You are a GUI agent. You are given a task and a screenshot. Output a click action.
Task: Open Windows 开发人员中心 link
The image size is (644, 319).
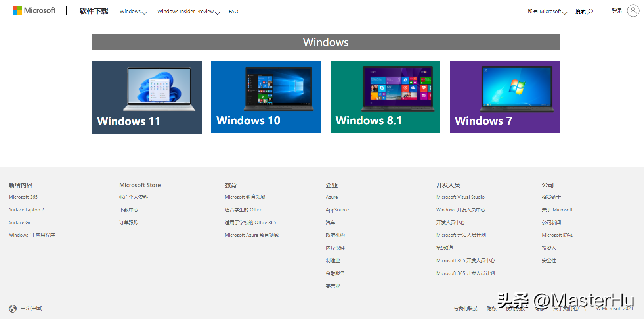[x=461, y=210]
